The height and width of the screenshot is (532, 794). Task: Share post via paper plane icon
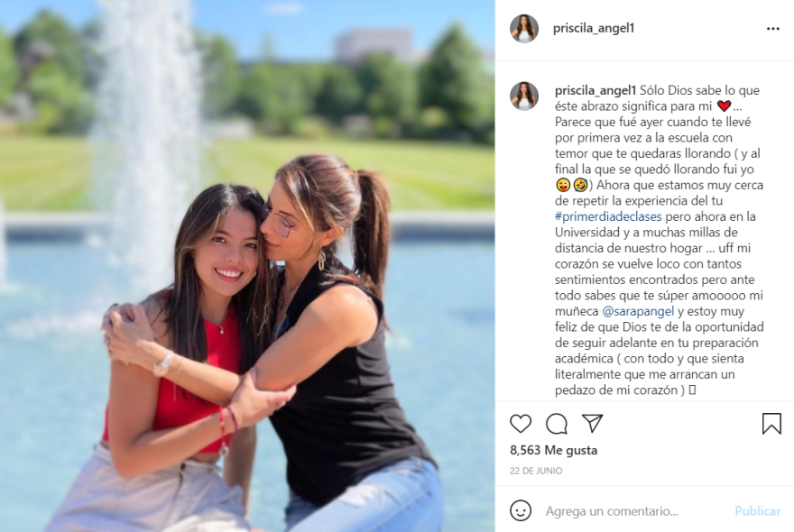coord(592,423)
